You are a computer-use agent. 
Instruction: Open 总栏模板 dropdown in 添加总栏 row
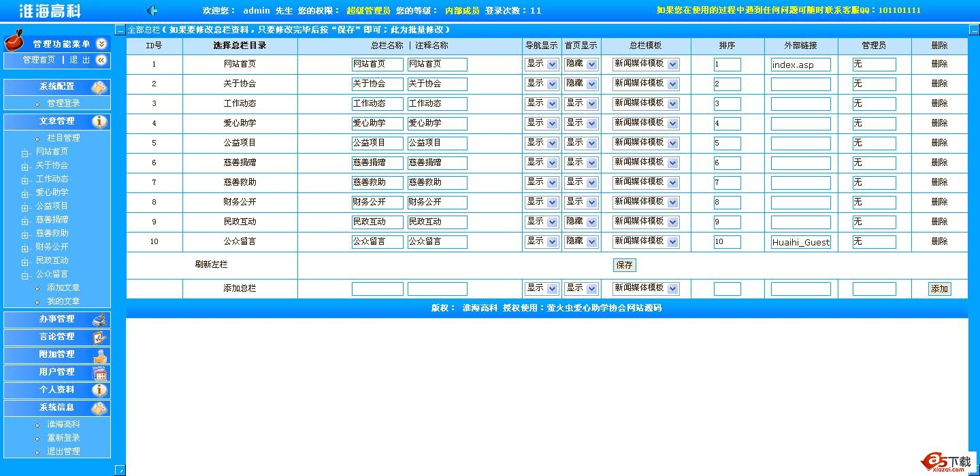[646, 288]
